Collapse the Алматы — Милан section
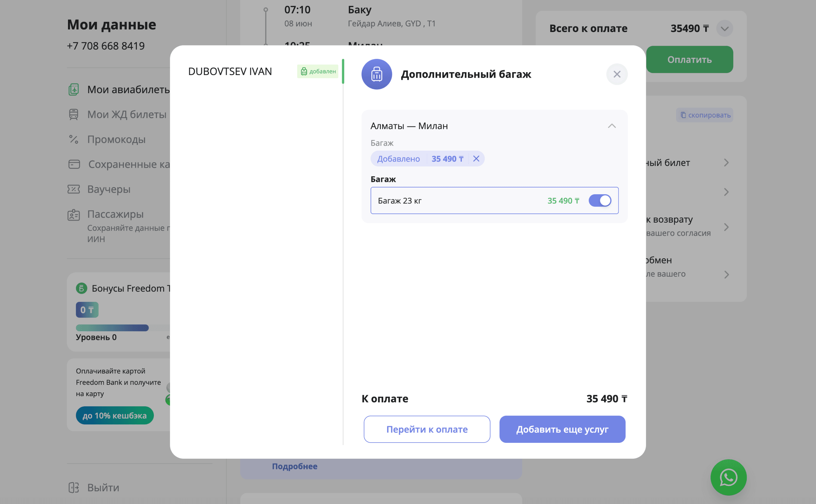 click(612, 126)
